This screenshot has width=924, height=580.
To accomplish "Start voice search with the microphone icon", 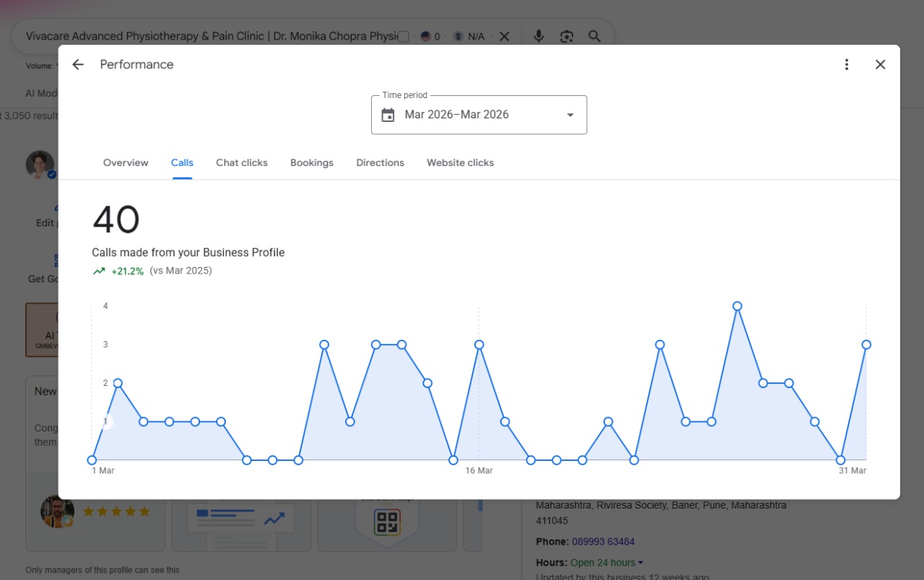I will click(539, 36).
